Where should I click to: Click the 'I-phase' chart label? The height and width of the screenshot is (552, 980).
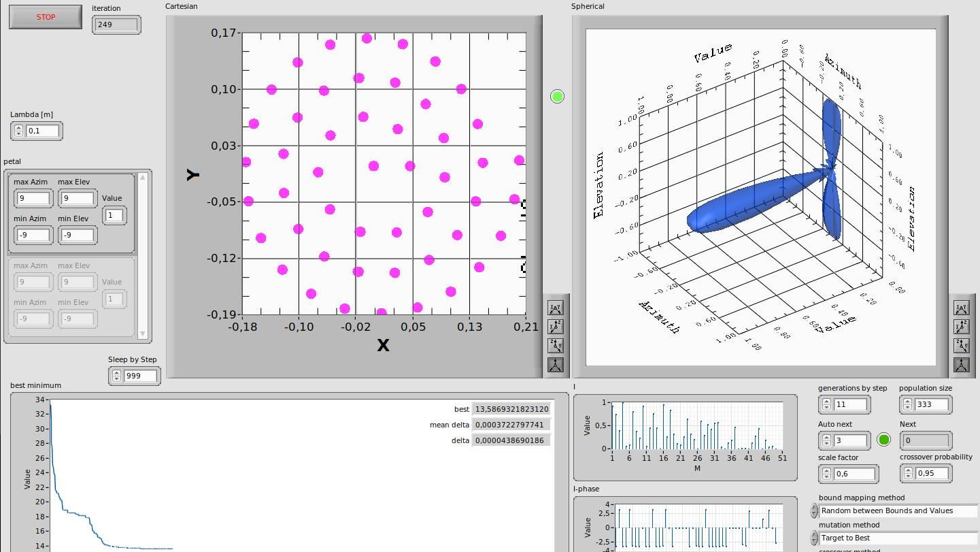586,489
